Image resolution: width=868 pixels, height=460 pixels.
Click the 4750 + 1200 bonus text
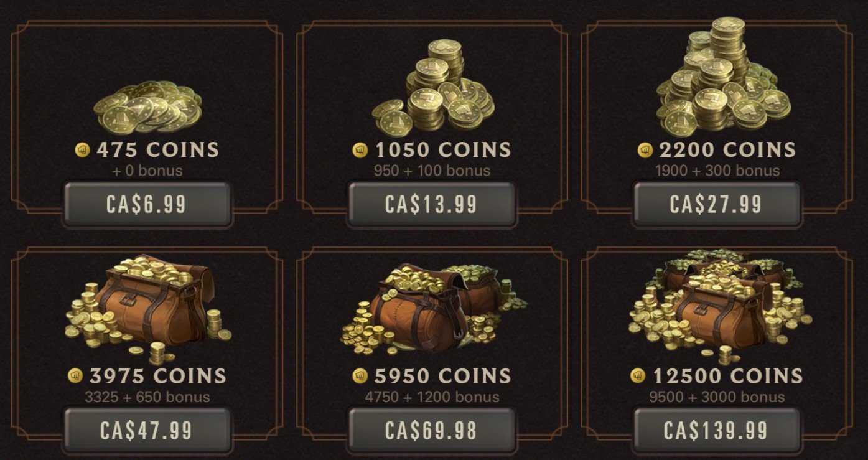(x=432, y=397)
